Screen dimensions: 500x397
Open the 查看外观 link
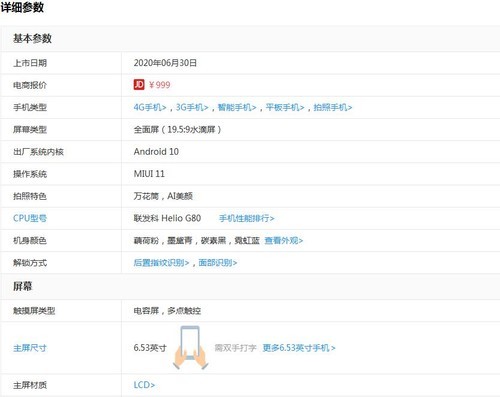(x=283, y=240)
